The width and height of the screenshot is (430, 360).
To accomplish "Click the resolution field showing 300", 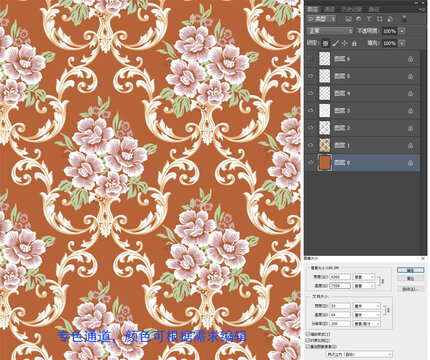I will tap(340, 324).
